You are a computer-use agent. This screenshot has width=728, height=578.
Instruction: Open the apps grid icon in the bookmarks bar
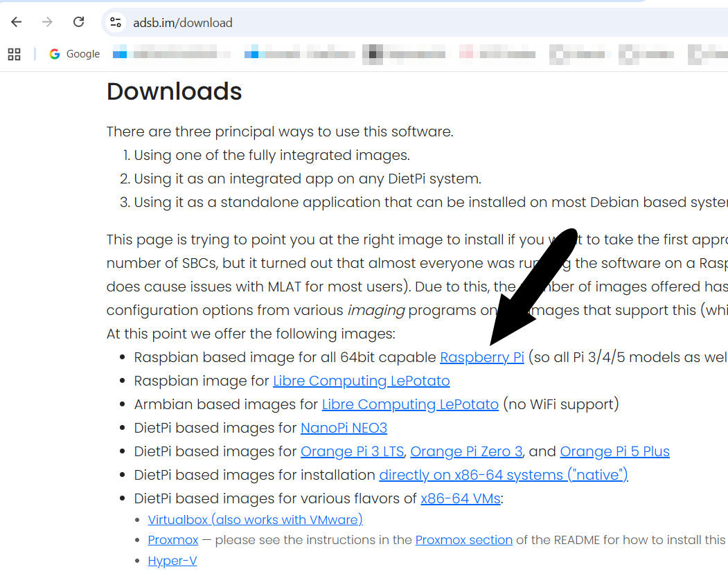pyautogui.click(x=15, y=54)
